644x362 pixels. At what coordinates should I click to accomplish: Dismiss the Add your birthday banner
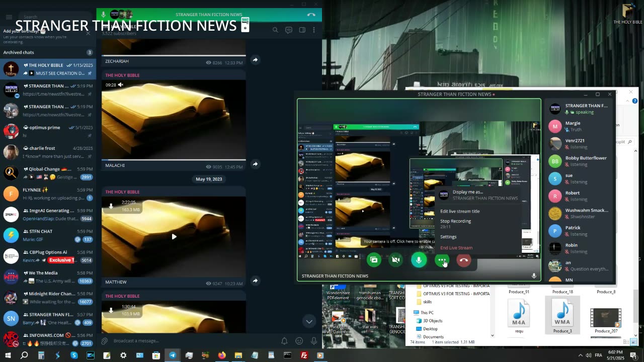88,33
